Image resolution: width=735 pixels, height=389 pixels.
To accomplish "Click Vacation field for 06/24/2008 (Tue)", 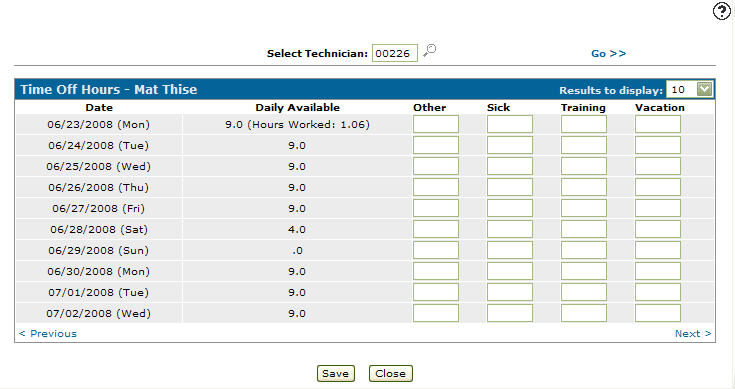I will point(658,145).
